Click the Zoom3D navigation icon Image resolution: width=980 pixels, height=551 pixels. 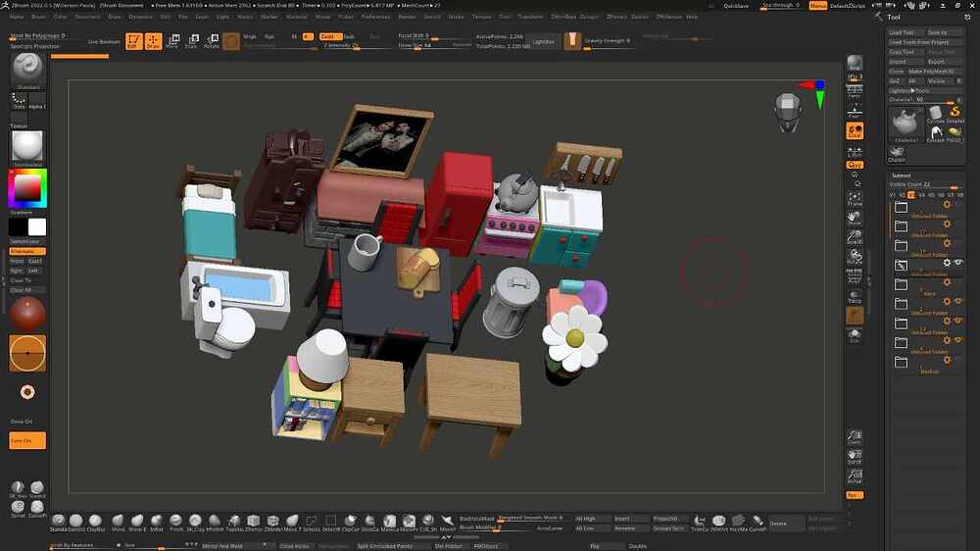pyautogui.click(x=855, y=237)
